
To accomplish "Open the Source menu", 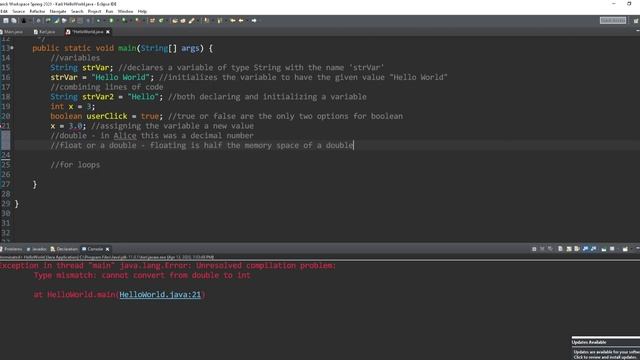I will pyautogui.click(x=18, y=11).
